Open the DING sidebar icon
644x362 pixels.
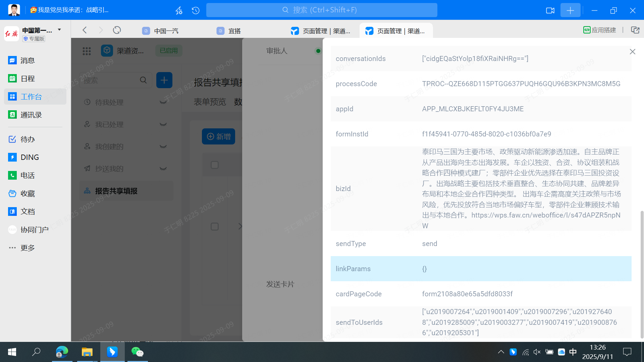[12, 157]
